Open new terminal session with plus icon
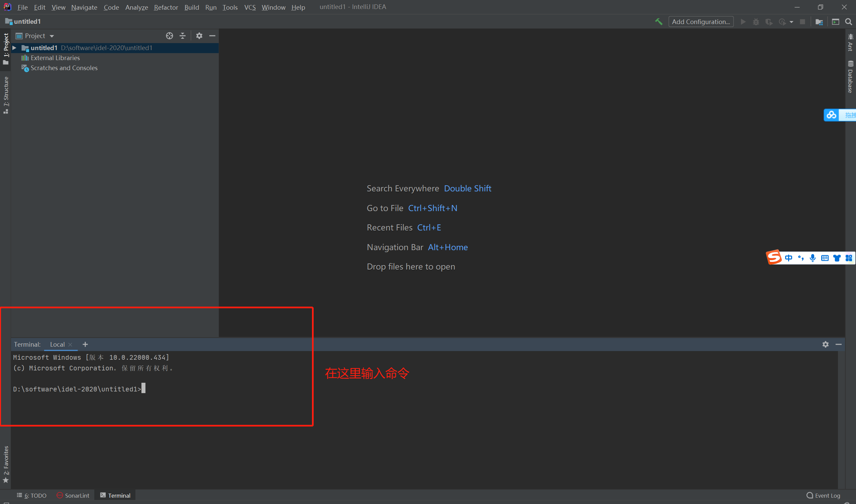 coord(85,344)
